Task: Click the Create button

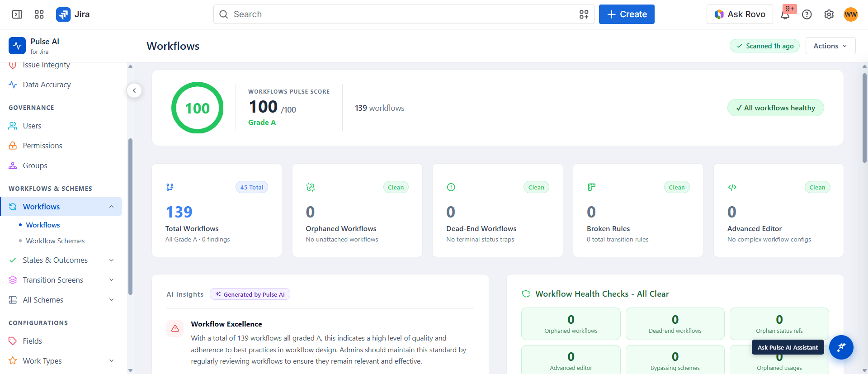Action: (627, 14)
